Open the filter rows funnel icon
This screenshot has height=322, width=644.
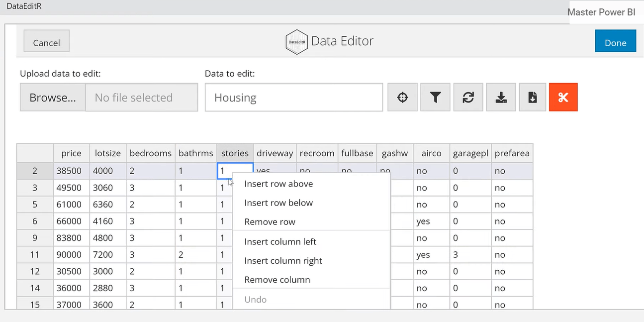coord(435,97)
